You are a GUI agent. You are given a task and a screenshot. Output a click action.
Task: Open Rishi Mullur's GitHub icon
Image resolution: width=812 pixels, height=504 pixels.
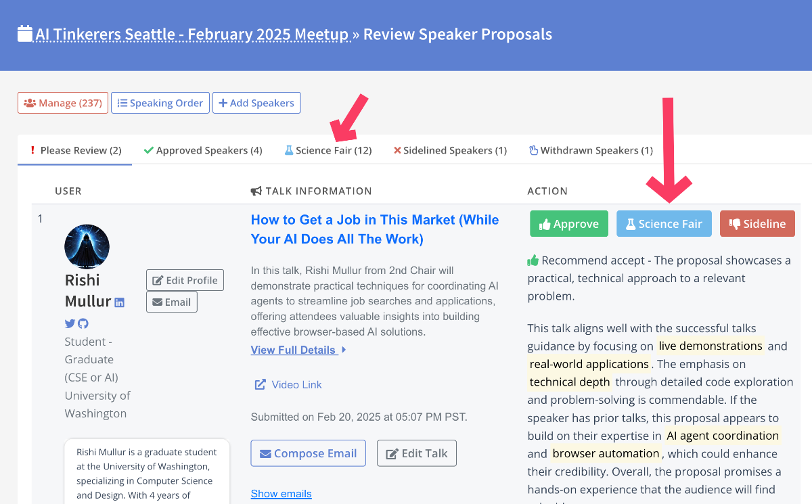[83, 323]
